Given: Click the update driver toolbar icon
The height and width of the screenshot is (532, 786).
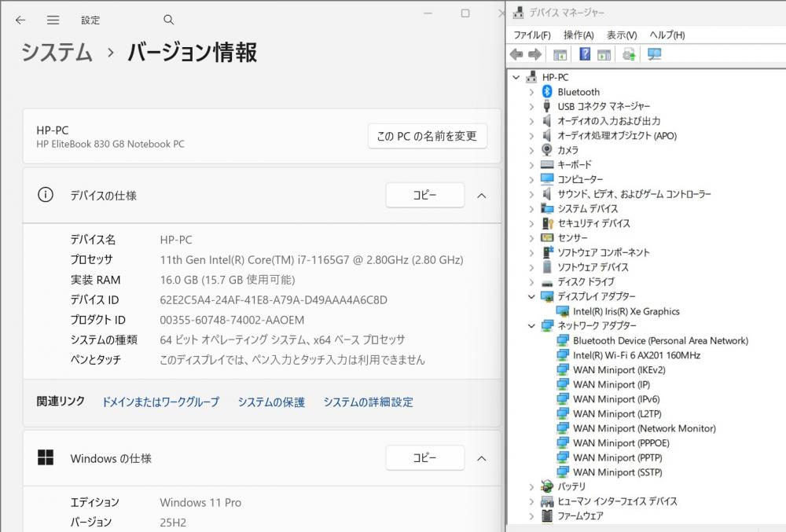Looking at the screenshot, I should (x=629, y=54).
